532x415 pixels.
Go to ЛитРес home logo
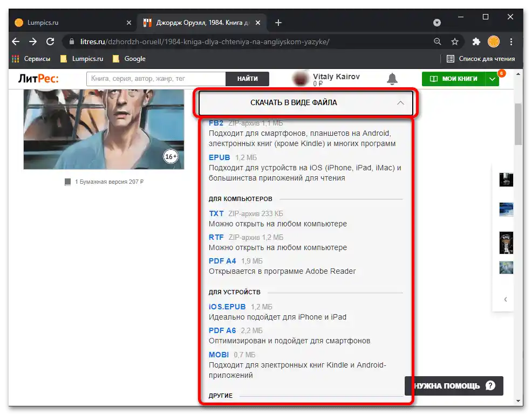click(38, 79)
